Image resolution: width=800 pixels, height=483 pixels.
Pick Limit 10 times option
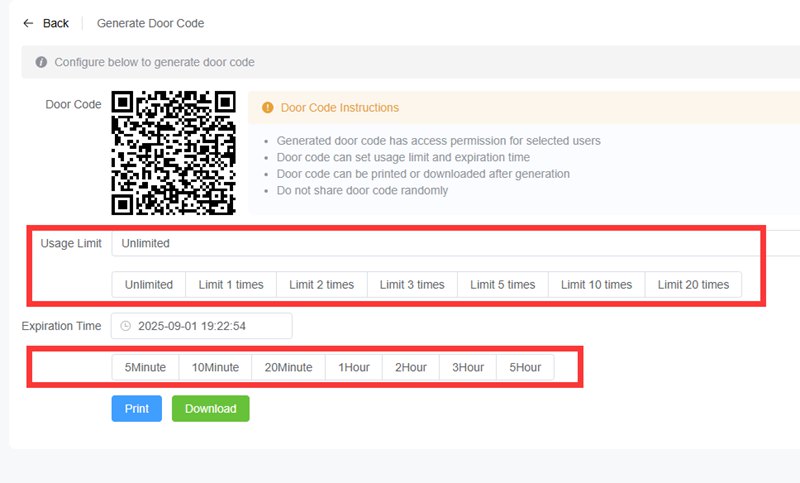tap(596, 285)
